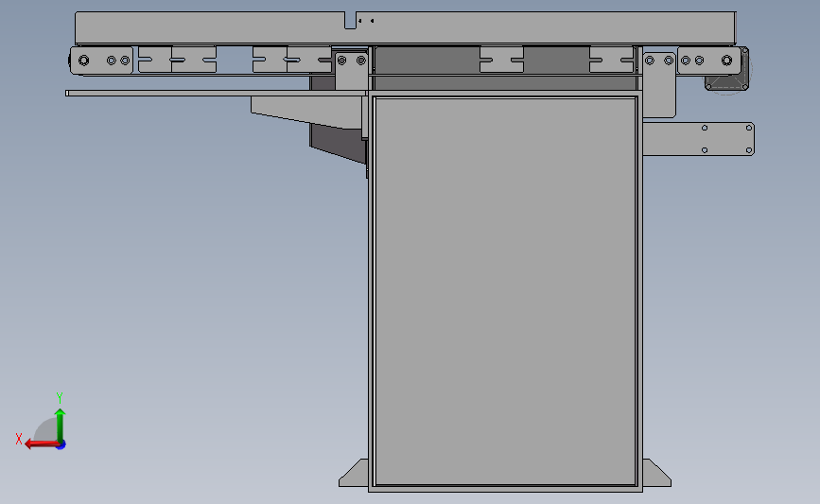820x504 pixels.
Task: Select the dark gusset behind the shelf support
Action: click(338, 143)
